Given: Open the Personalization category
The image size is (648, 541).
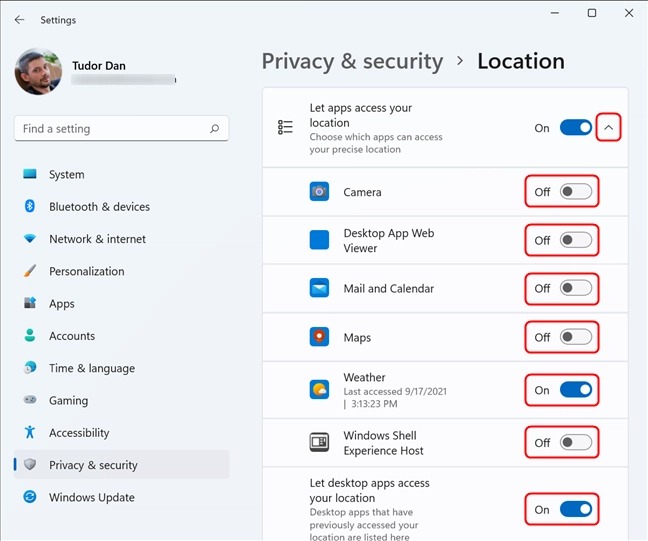Looking at the screenshot, I should [x=122, y=271].
